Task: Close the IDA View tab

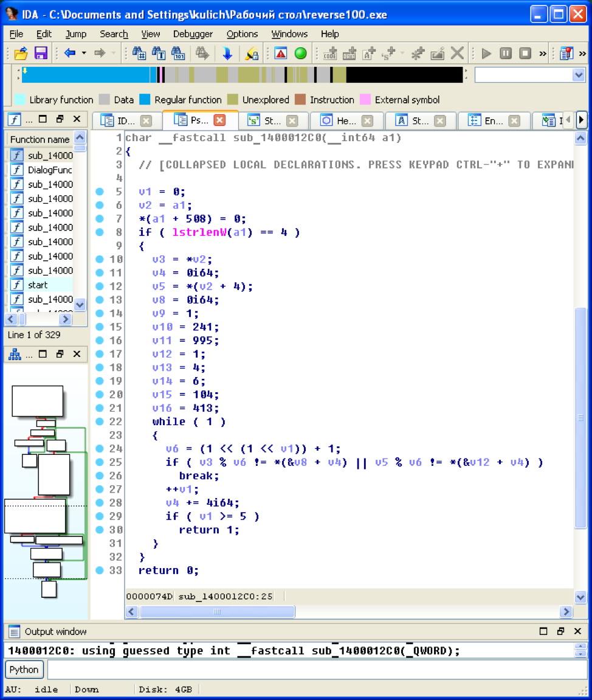Action: click(146, 120)
